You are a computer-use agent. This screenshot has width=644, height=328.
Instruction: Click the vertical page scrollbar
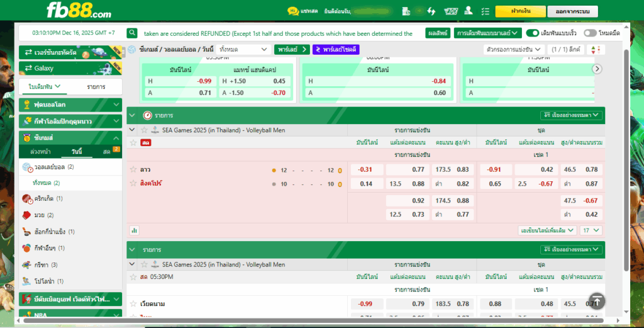point(626,161)
